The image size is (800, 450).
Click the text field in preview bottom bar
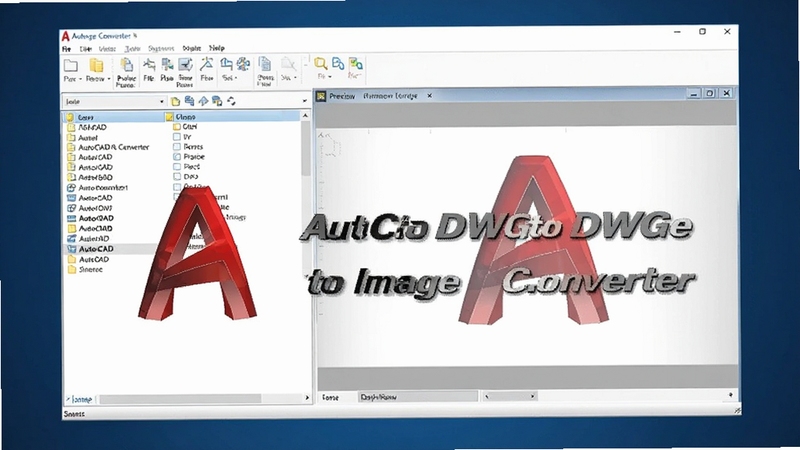pos(418,396)
